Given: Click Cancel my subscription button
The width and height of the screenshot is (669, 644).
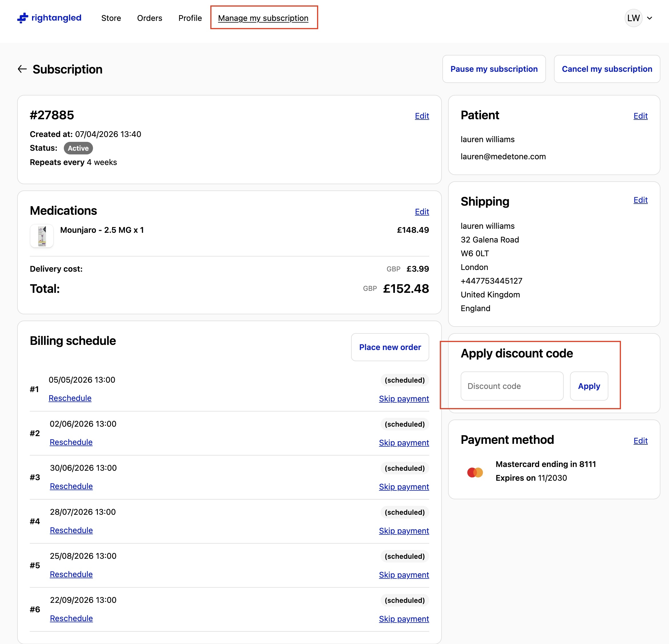Looking at the screenshot, I should pos(607,69).
